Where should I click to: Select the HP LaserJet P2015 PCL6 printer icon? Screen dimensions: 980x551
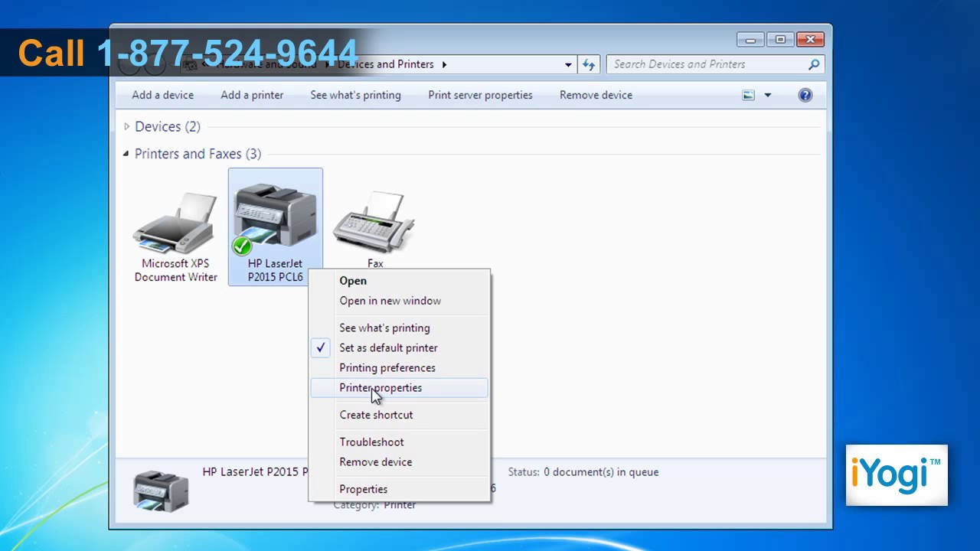coord(275,227)
